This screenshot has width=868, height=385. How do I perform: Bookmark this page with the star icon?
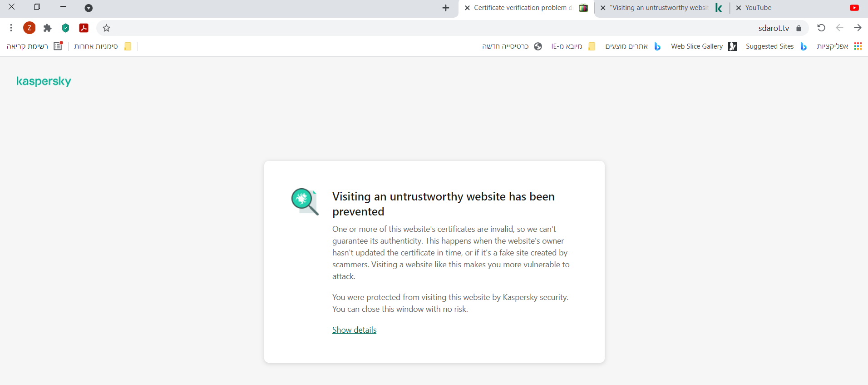(x=107, y=28)
